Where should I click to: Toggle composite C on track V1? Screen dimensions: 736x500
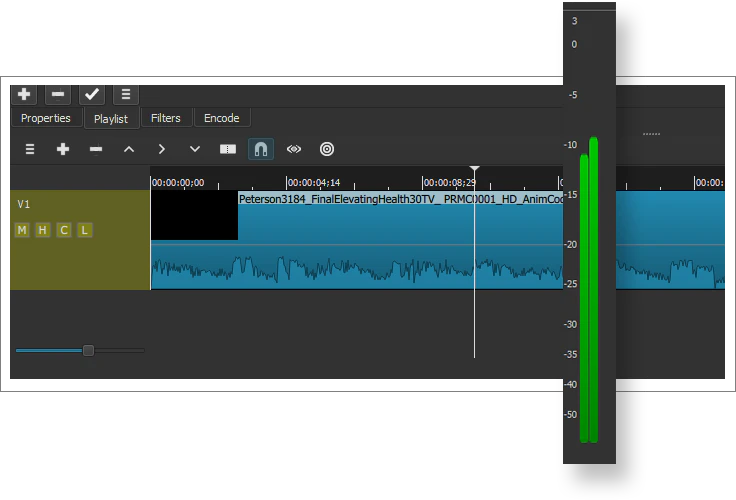[x=64, y=230]
